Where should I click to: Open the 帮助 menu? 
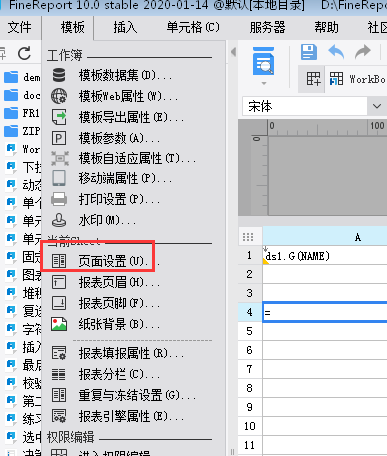coord(326,27)
